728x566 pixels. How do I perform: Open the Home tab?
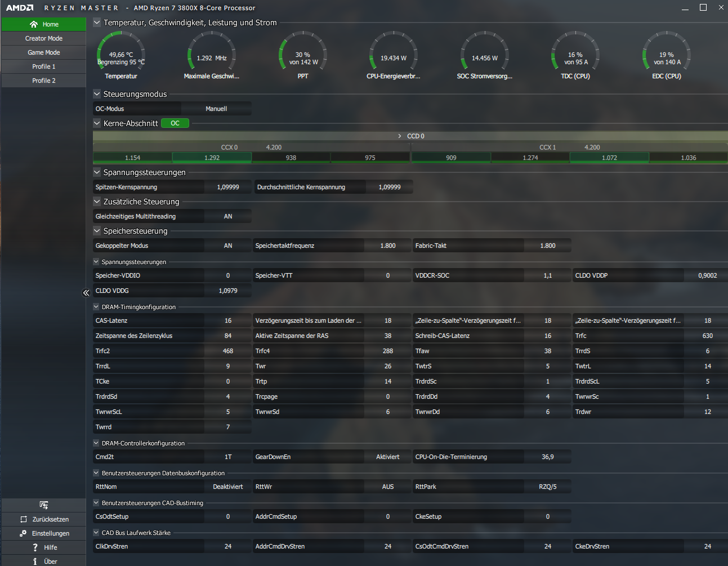tap(43, 24)
